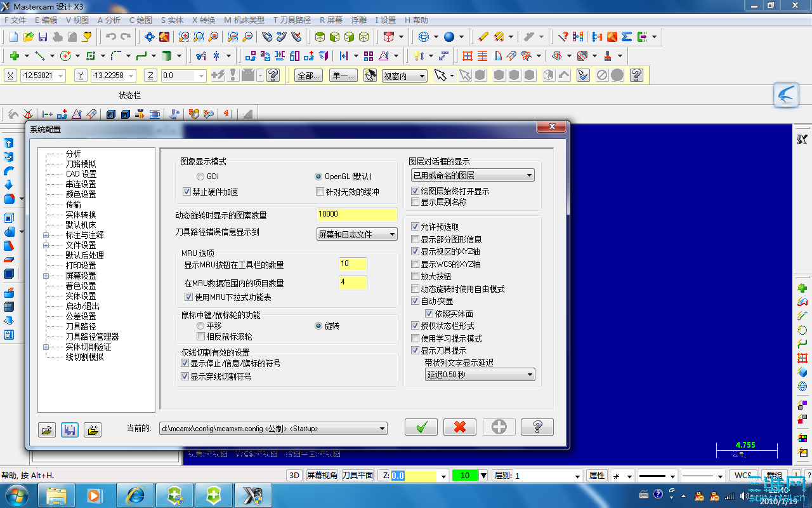
Task: Select the GDI image display mode
Action: (x=200, y=177)
